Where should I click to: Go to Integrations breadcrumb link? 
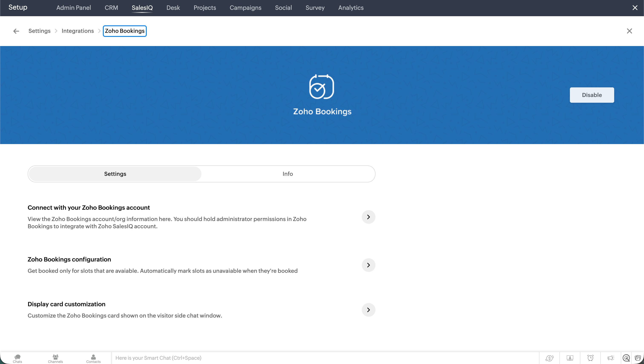tap(78, 31)
